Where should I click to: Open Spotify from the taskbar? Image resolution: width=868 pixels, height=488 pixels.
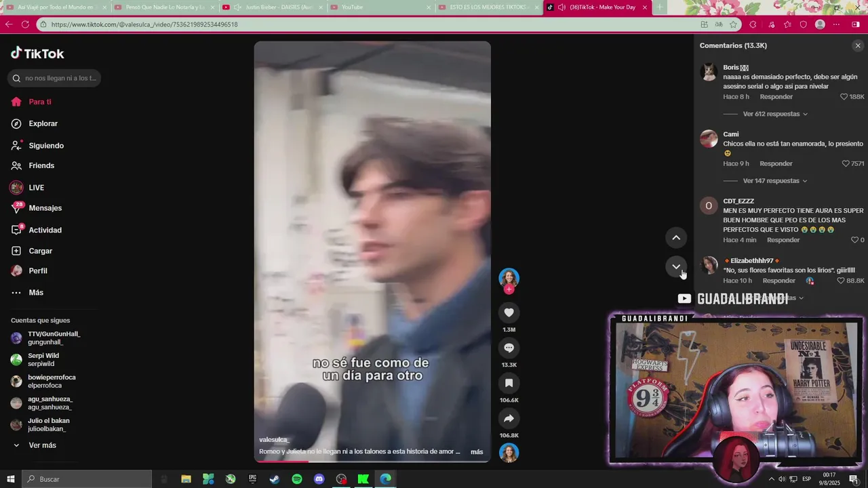[x=297, y=479]
